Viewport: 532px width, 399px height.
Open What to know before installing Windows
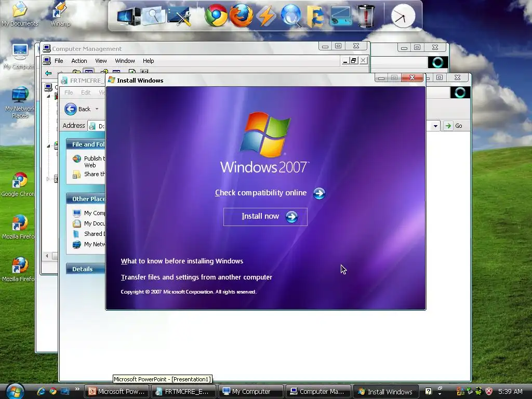182,261
